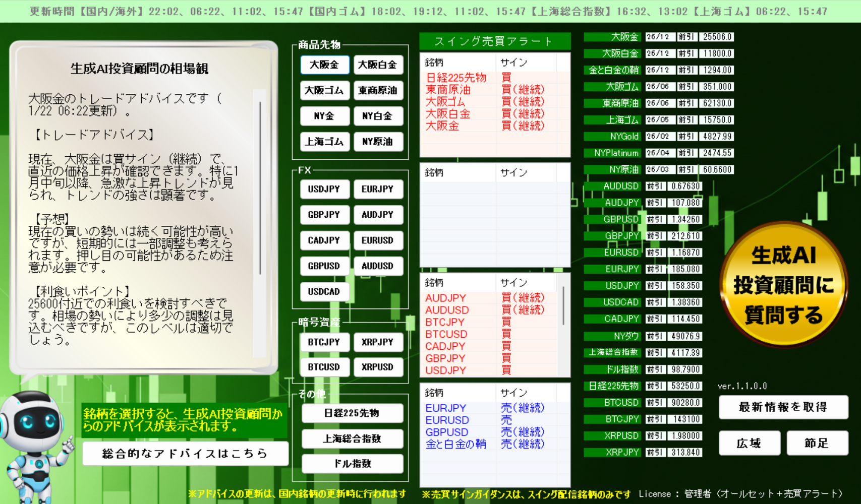The image size is (861, 504).
Task: Switch to 広域 view
Action: (x=750, y=444)
